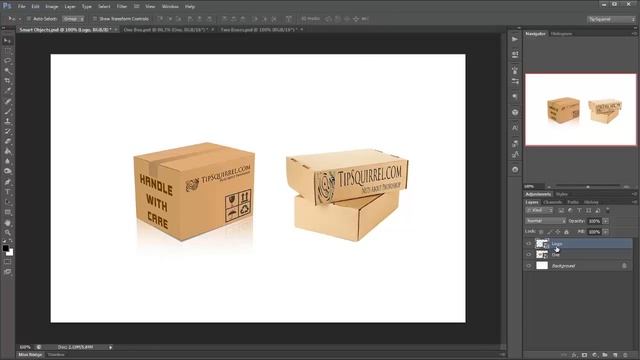The width and height of the screenshot is (640, 360).
Task: Click the background color swatch
Action: pos(10,253)
